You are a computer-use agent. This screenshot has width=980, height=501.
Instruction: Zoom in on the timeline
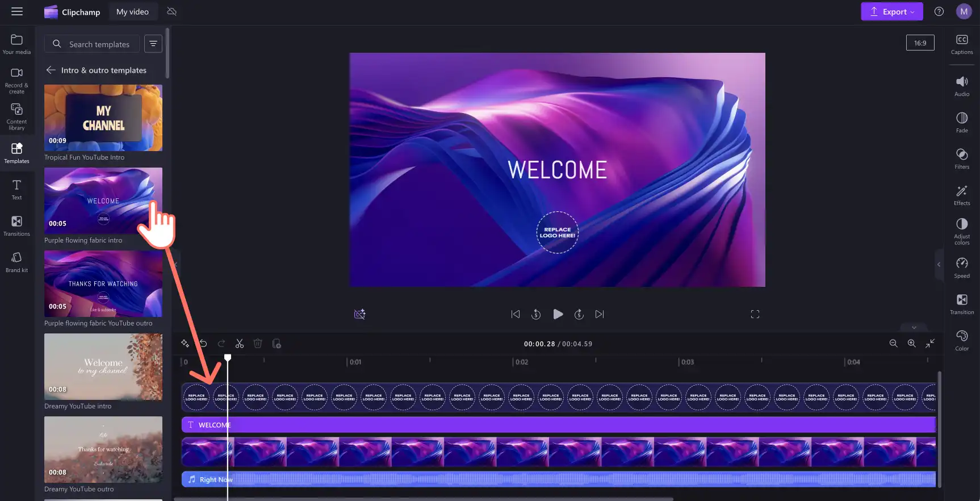911,343
